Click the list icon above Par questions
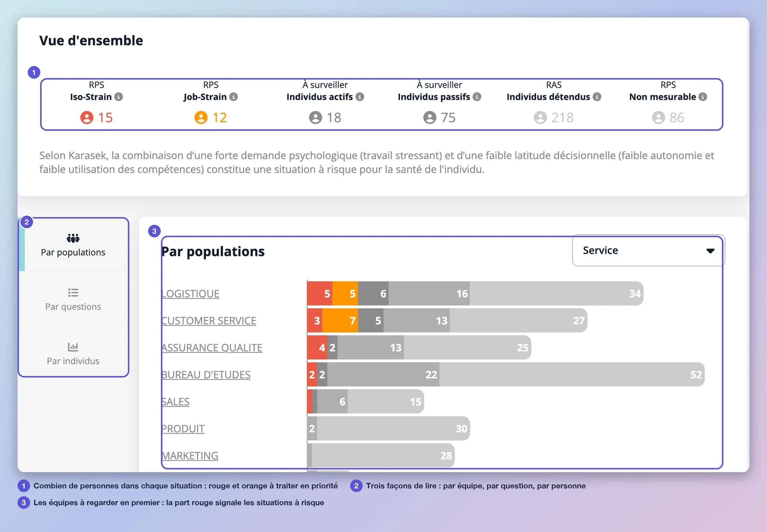 coord(73,293)
